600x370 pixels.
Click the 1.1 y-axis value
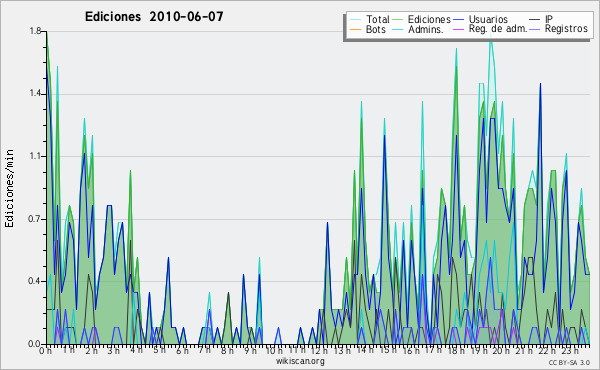coord(35,156)
